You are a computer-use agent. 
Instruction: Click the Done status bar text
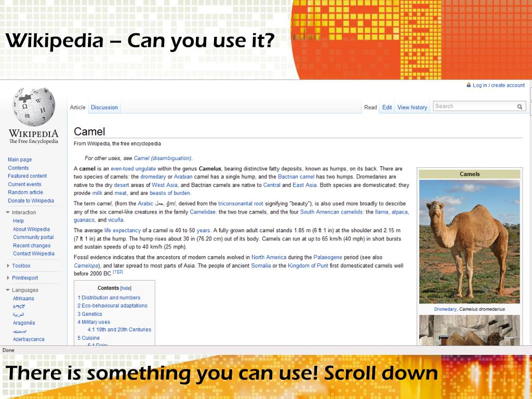point(8,350)
